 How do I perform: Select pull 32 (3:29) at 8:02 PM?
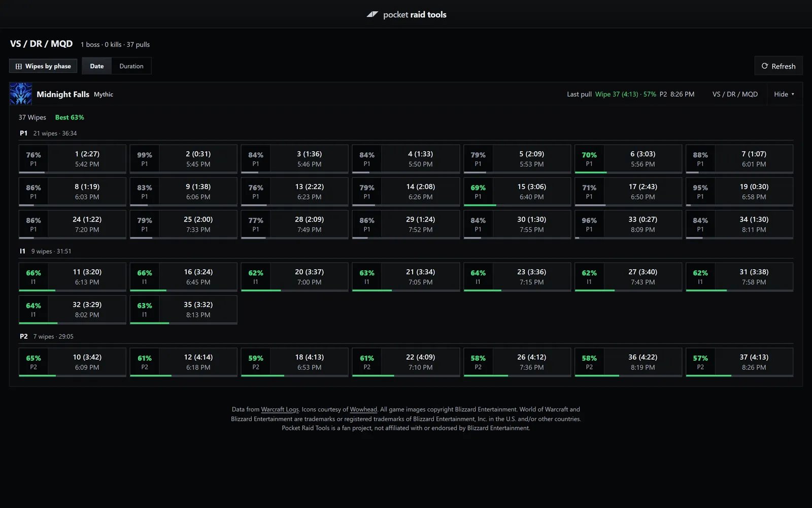[73, 310]
